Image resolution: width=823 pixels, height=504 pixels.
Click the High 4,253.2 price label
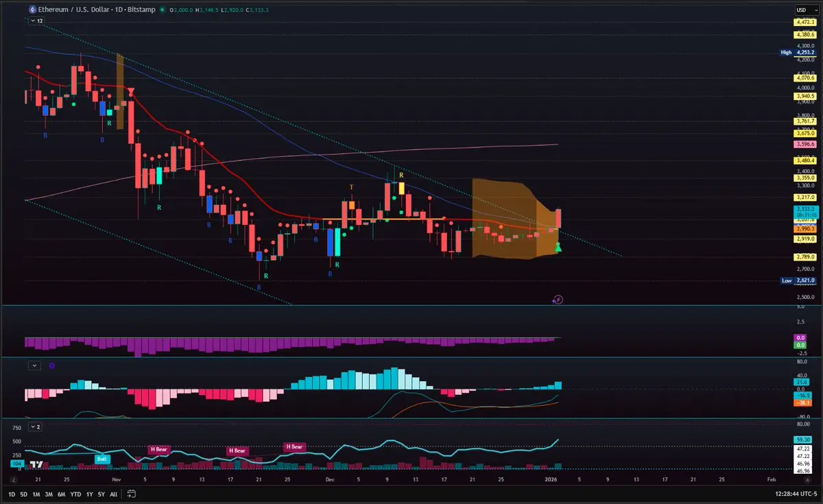(x=798, y=52)
